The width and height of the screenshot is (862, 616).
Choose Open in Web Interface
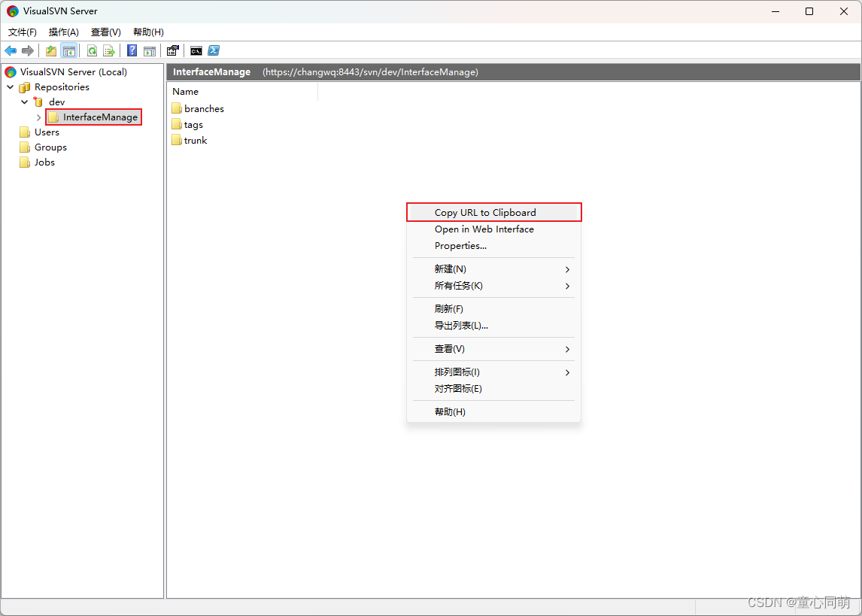493,229
